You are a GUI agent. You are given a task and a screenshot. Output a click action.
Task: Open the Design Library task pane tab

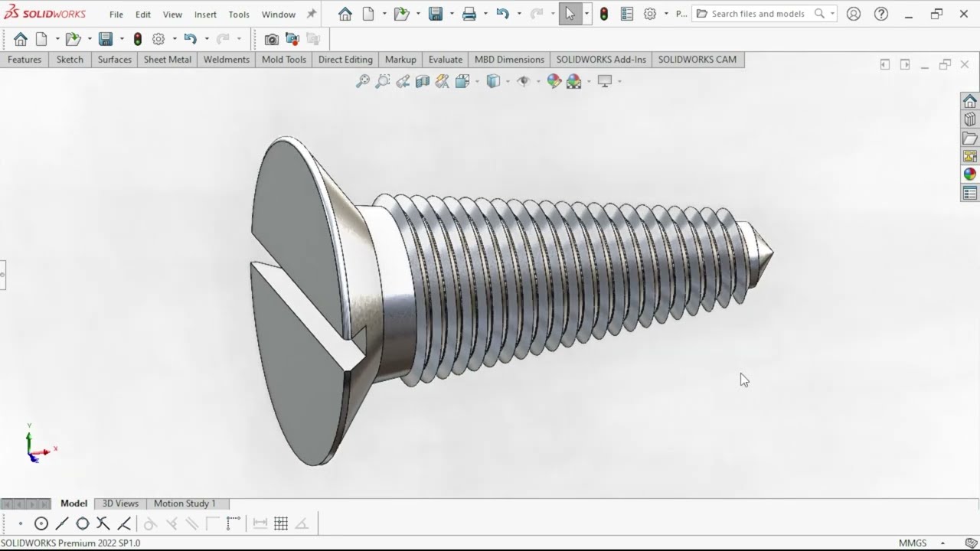coord(970,119)
